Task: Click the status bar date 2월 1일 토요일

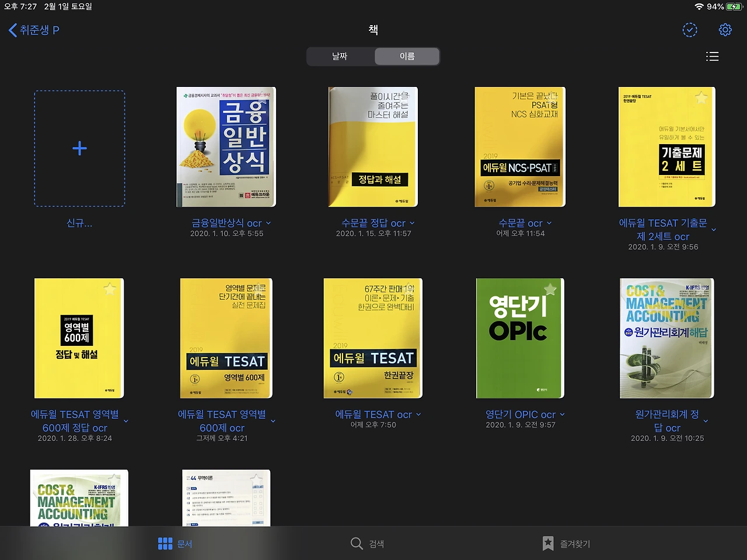Action: point(68,6)
